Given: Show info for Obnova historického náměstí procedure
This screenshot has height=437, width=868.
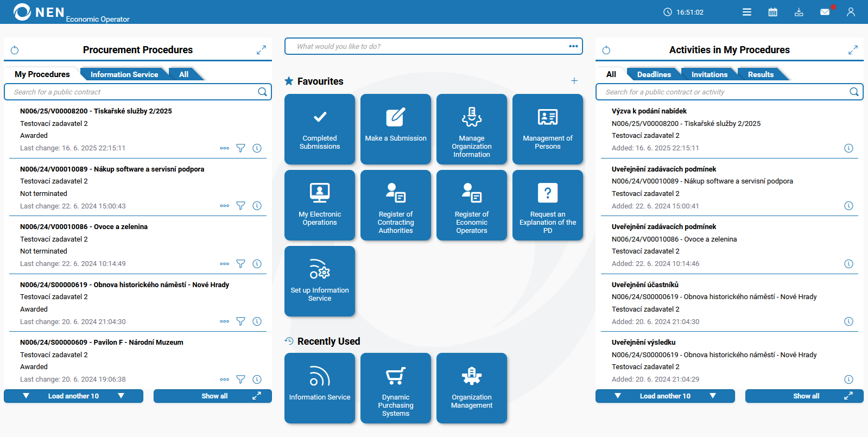Looking at the screenshot, I should 257,321.
